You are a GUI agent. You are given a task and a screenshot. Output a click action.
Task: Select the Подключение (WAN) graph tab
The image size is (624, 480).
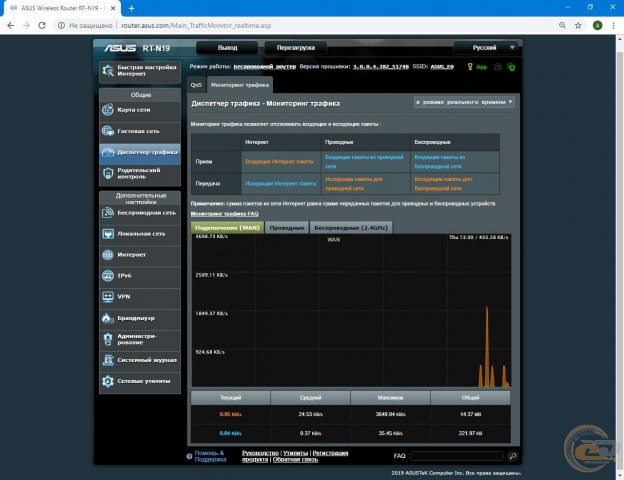coord(227,228)
